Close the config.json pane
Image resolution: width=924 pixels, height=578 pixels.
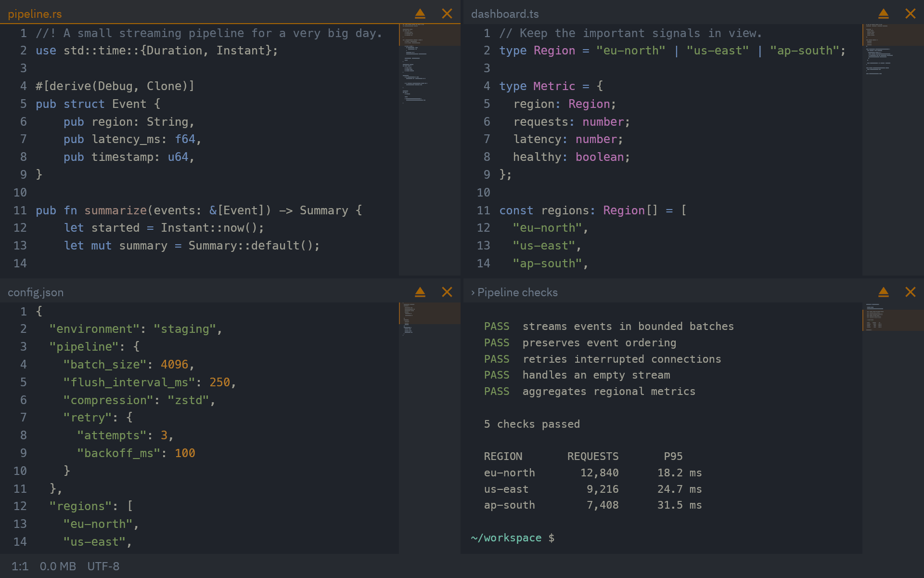coord(447,292)
